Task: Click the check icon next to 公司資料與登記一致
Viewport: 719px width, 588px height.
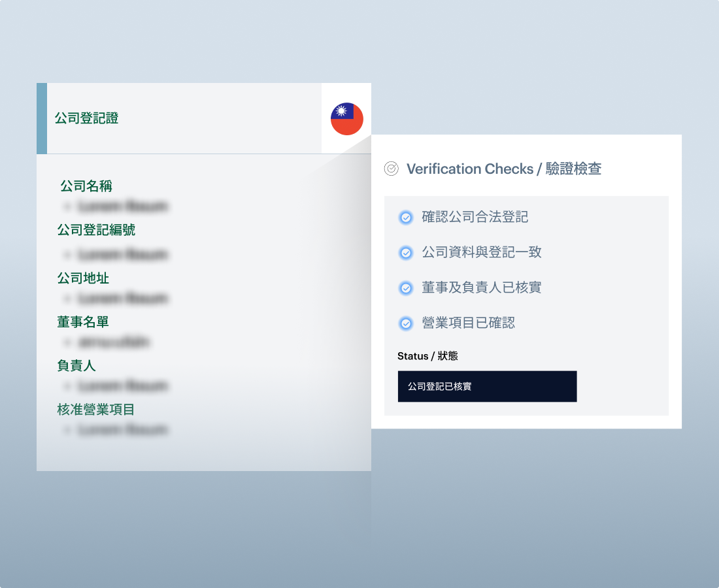Action: [406, 253]
